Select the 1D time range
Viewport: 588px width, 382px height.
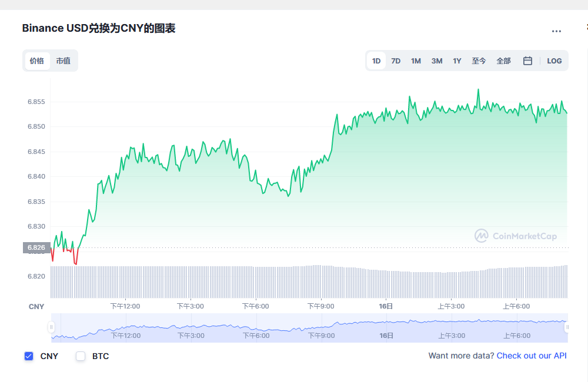376,61
